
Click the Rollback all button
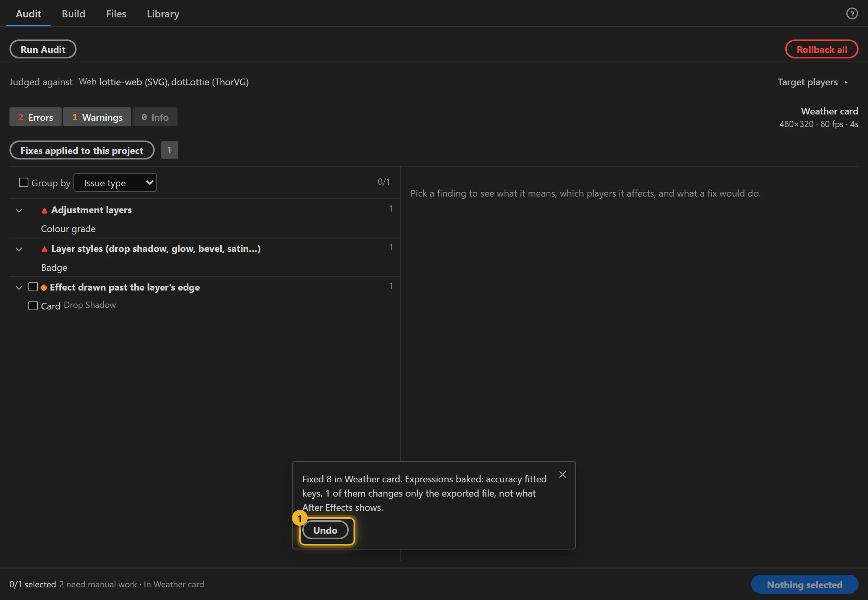(x=822, y=49)
